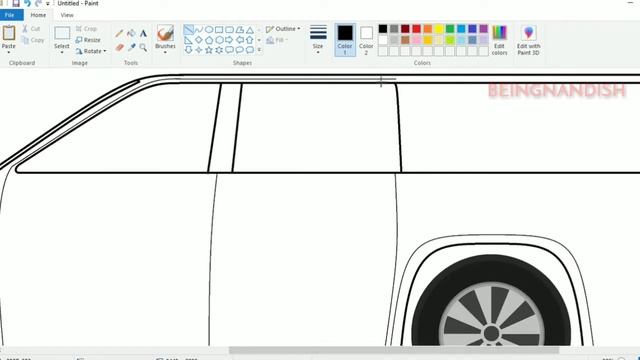Click the Cut button
The width and height of the screenshot is (640, 360).
[x=31, y=29]
